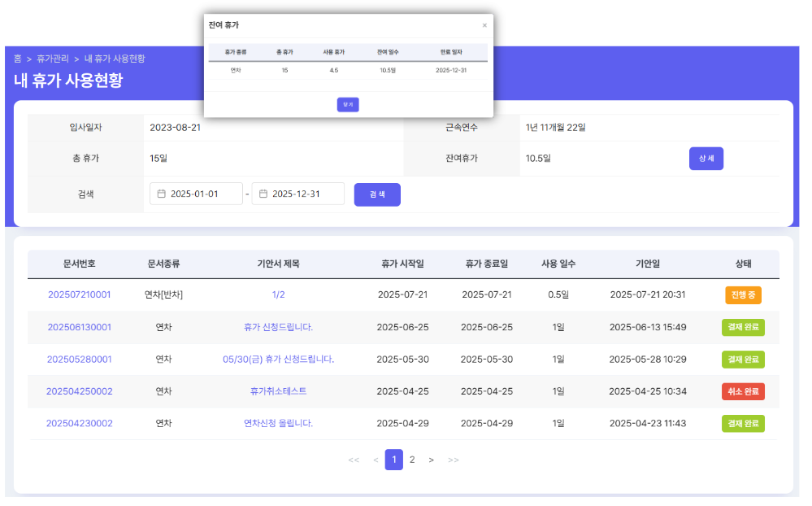Select current page 1 in pagination
Screen dimensions: 812x506
point(393,460)
